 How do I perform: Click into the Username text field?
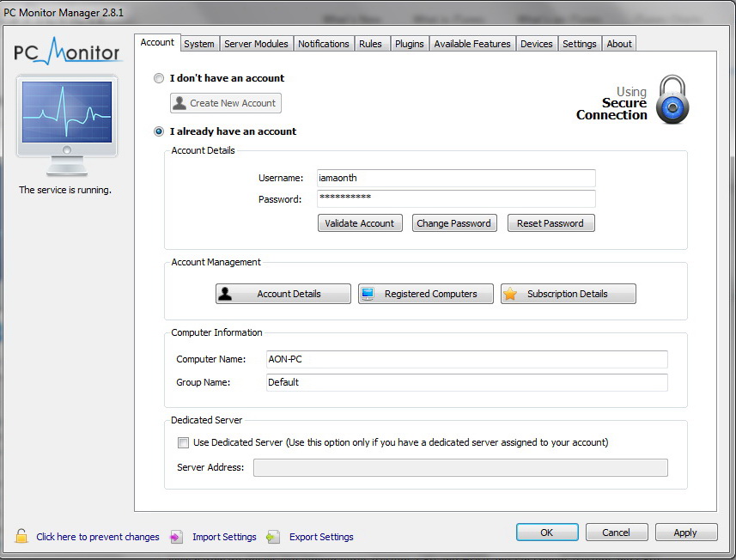[455, 178]
